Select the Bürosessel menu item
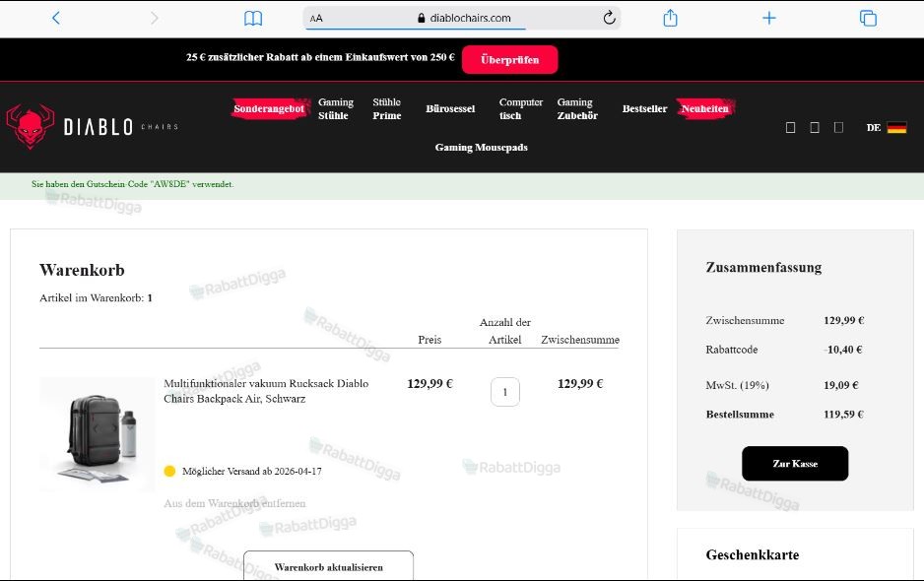 pos(450,109)
